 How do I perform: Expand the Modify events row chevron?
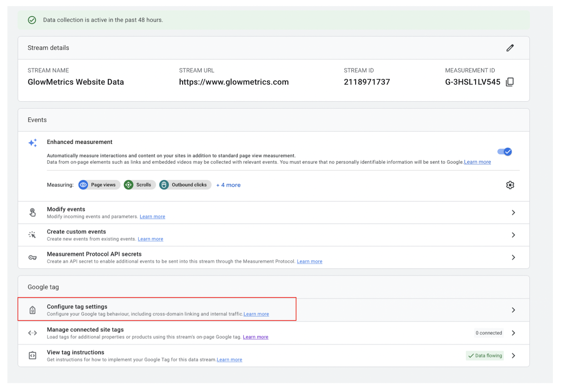pos(513,213)
